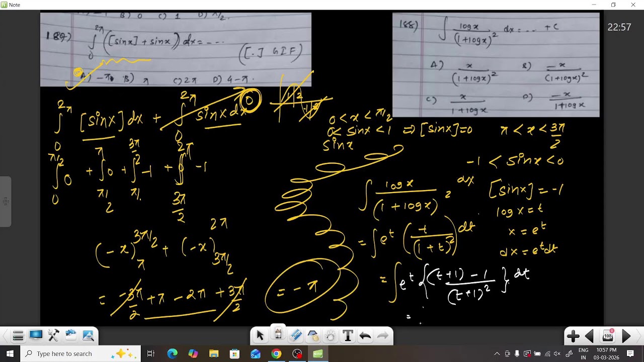Click the question 188 image snippet

click(x=496, y=64)
